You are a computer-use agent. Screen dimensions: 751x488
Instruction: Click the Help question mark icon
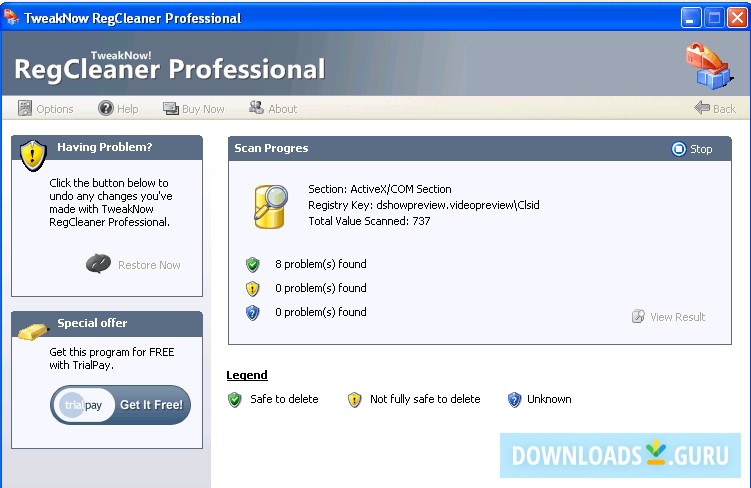105,108
